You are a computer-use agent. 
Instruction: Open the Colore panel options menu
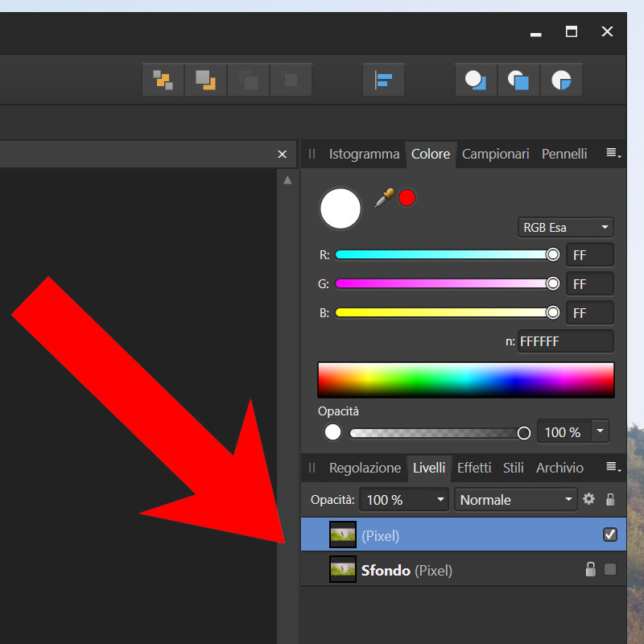[613, 153]
